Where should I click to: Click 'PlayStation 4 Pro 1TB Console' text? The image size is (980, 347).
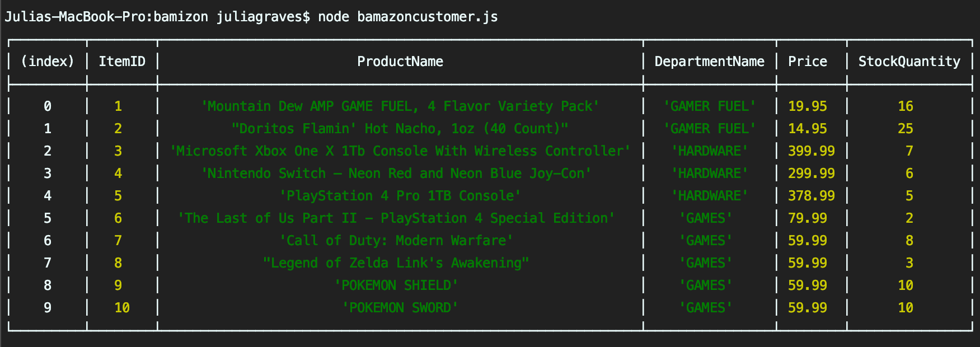400,196
